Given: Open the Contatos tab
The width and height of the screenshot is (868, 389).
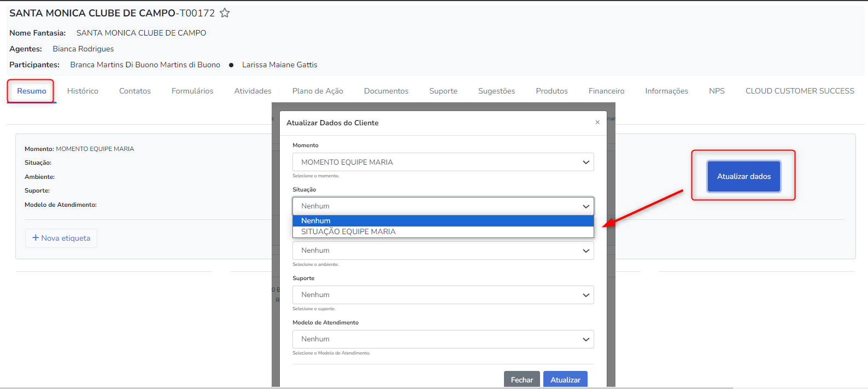Looking at the screenshot, I should coord(135,91).
